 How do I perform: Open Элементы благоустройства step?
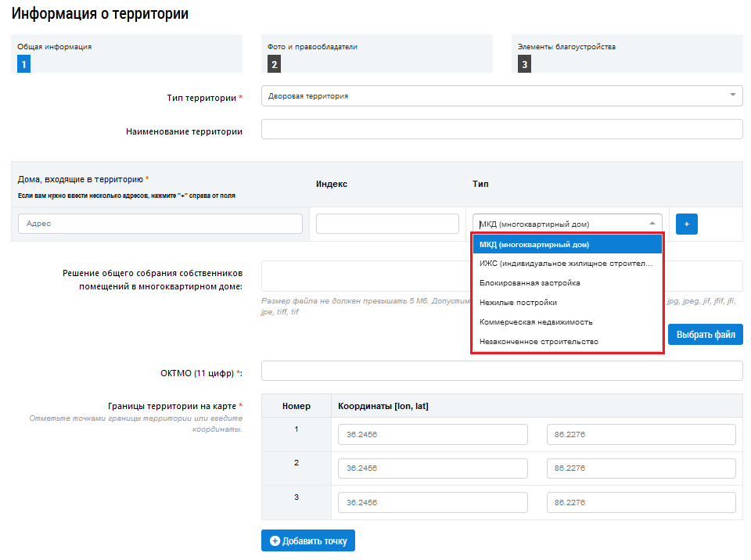(627, 54)
